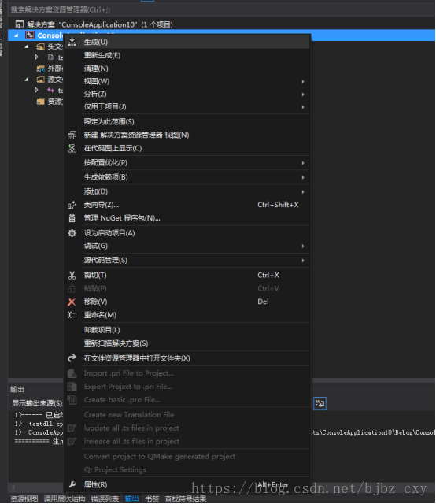This screenshot has height=504, width=436.
Task: Switch to the 书签 tab
Action: (x=153, y=498)
